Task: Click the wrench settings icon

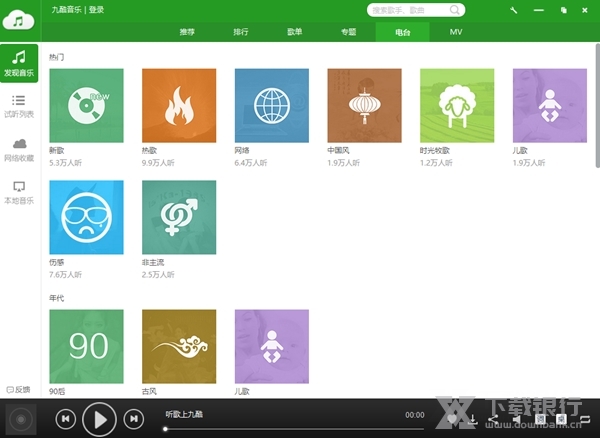Action: pyautogui.click(x=514, y=10)
